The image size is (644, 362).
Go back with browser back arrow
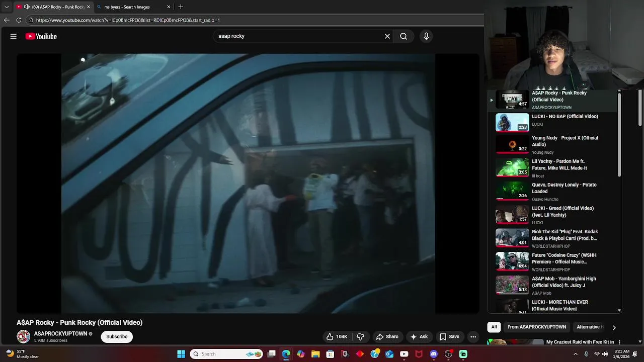tap(7, 20)
